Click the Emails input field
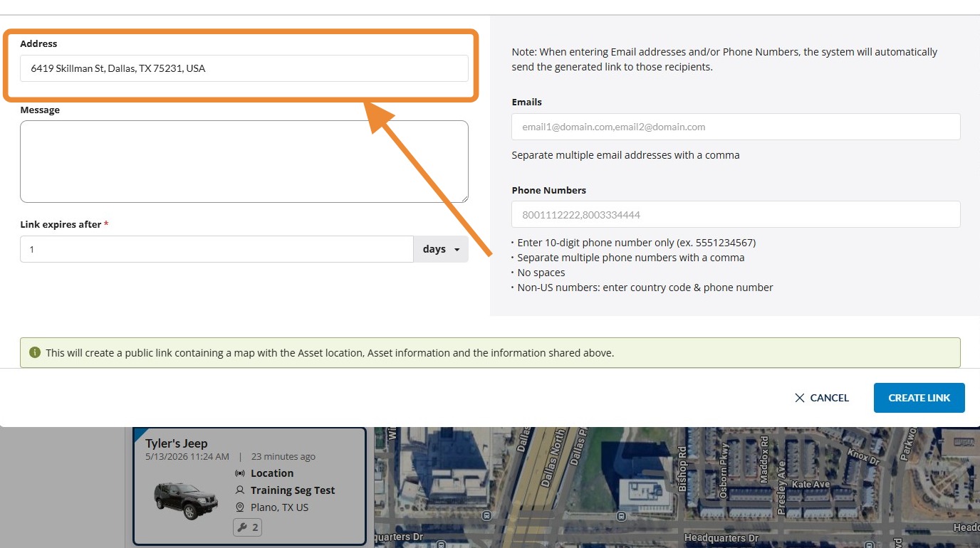The image size is (980, 548). pos(736,127)
